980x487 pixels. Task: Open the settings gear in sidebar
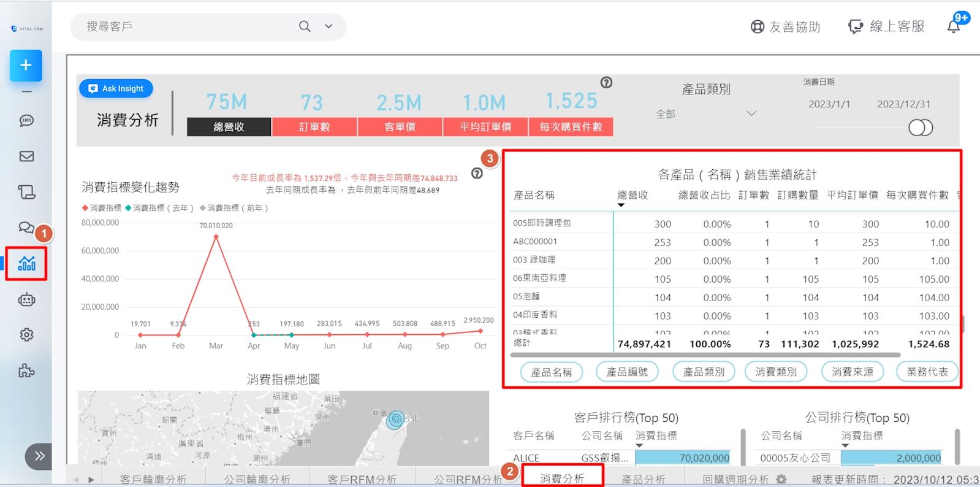point(26,335)
